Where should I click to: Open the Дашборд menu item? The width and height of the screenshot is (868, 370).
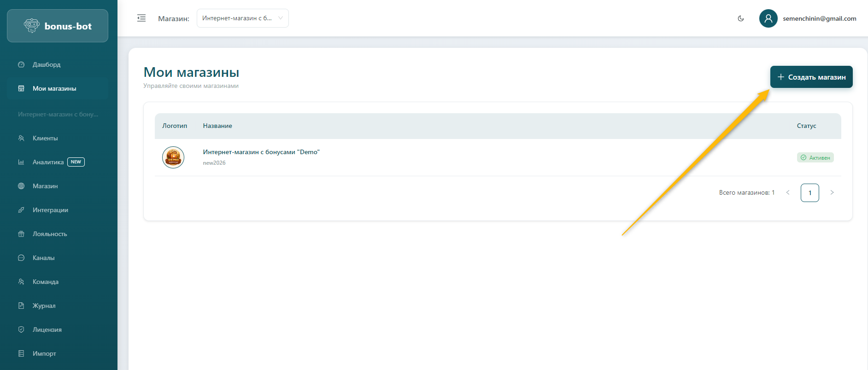pyautogui.click(x=47, y=64)
